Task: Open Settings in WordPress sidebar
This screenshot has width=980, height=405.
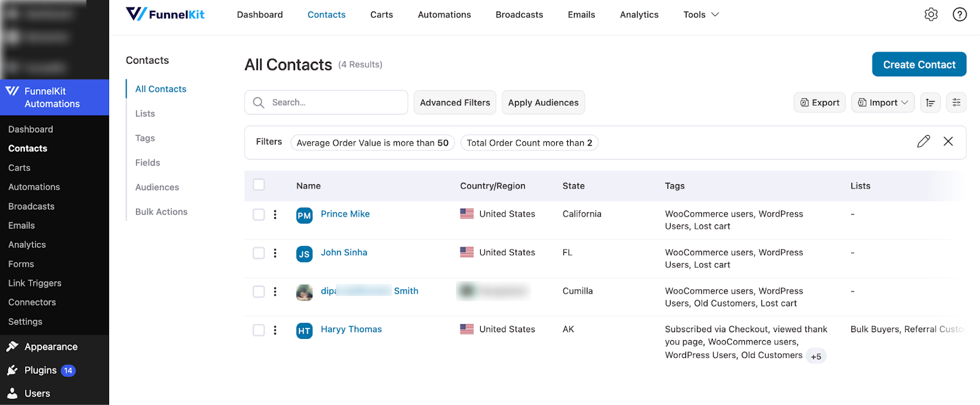Action: (x=25, y=322)
